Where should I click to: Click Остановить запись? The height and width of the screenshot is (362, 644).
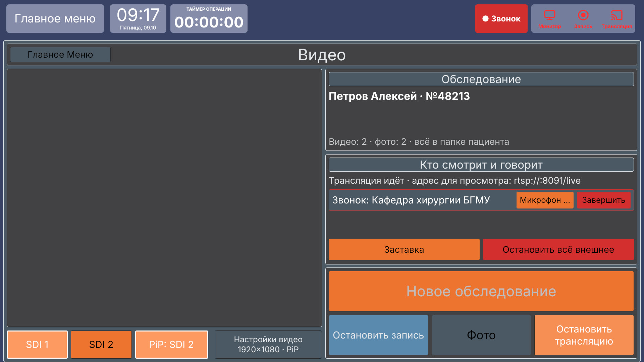point(378,335)
